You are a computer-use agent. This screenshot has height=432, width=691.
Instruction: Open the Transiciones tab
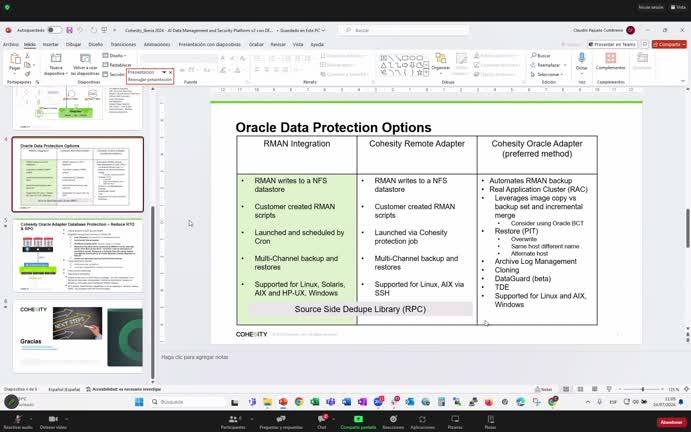point(123,45)
